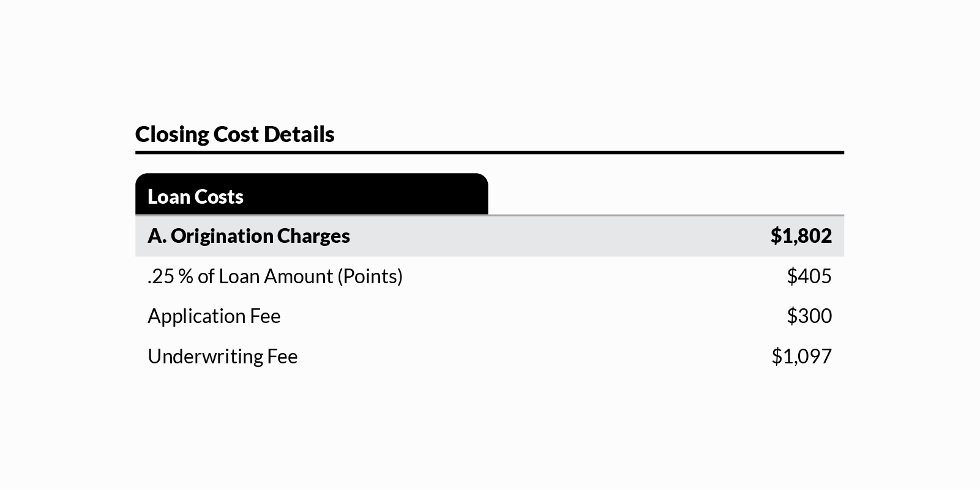This screenshot has width=980, height=490.
Task: Select the $1,097 underwriting amount
Action: [801, 356]
